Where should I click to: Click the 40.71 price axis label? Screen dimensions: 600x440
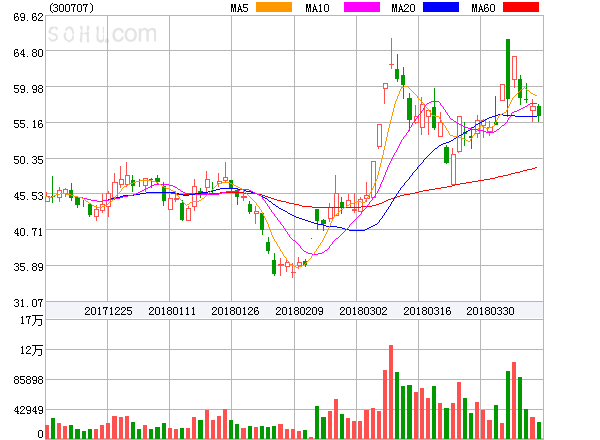coord(28,232)
